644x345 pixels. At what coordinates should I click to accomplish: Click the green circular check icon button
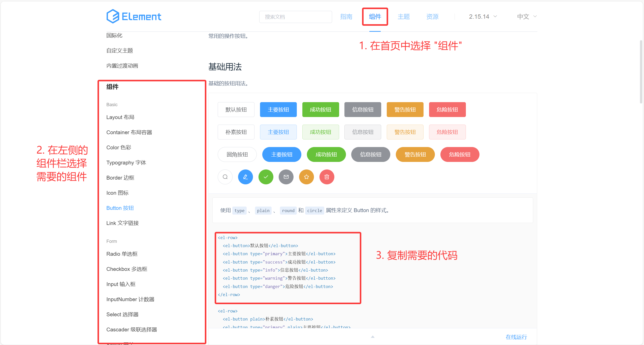pos(266,177)
